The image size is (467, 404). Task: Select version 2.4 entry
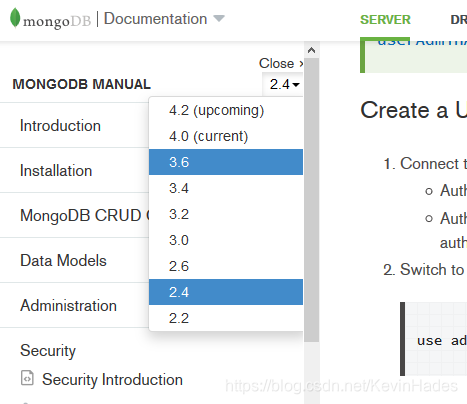226,292
